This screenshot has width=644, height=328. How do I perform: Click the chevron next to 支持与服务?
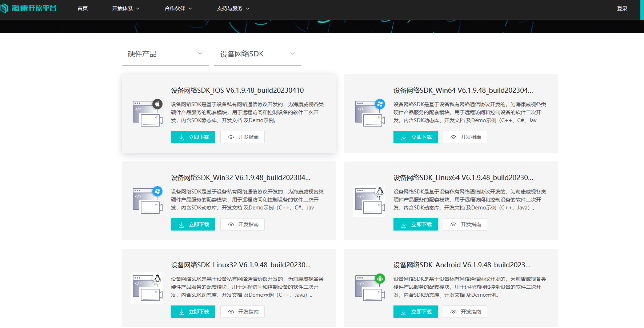[x=248, y=9]
